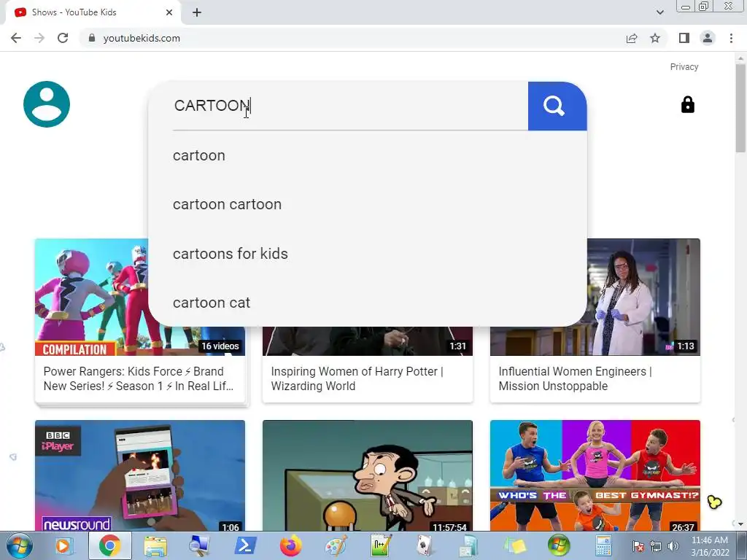
Task: Close the Shows - YouTube Kids tab
Action: tap(169, 12)
